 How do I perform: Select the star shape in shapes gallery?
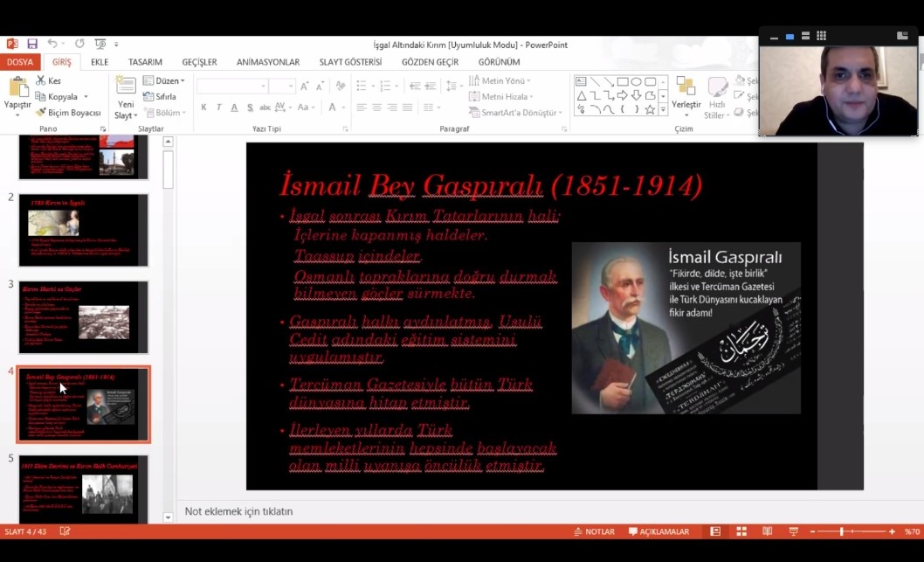click(x=650, y=109)
